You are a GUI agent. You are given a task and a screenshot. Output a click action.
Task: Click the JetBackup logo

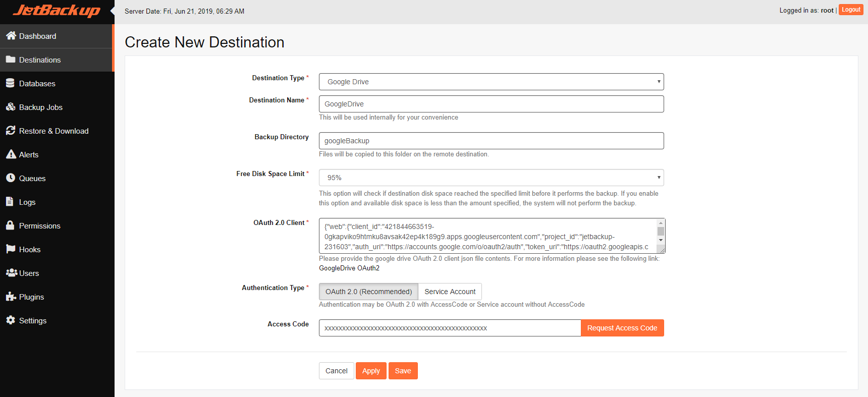coord(57,11)
